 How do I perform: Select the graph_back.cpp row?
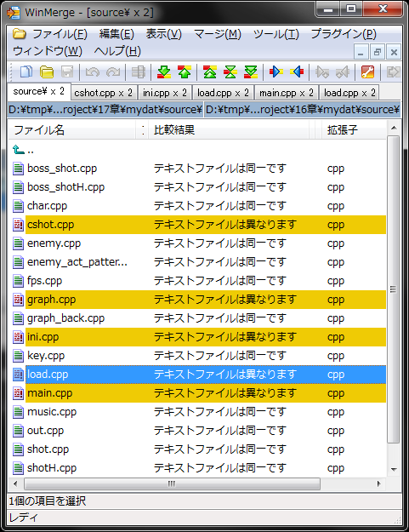click(x=199, y=318)
